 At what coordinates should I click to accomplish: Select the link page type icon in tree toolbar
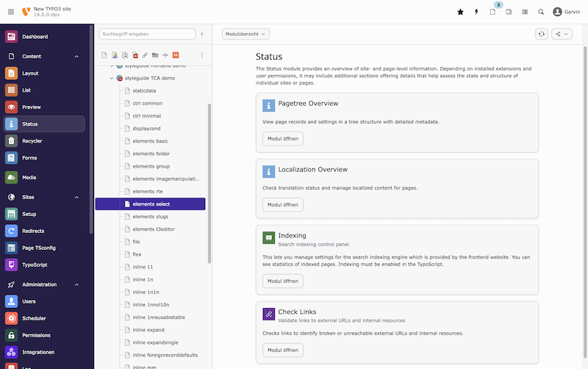point(146,54)
